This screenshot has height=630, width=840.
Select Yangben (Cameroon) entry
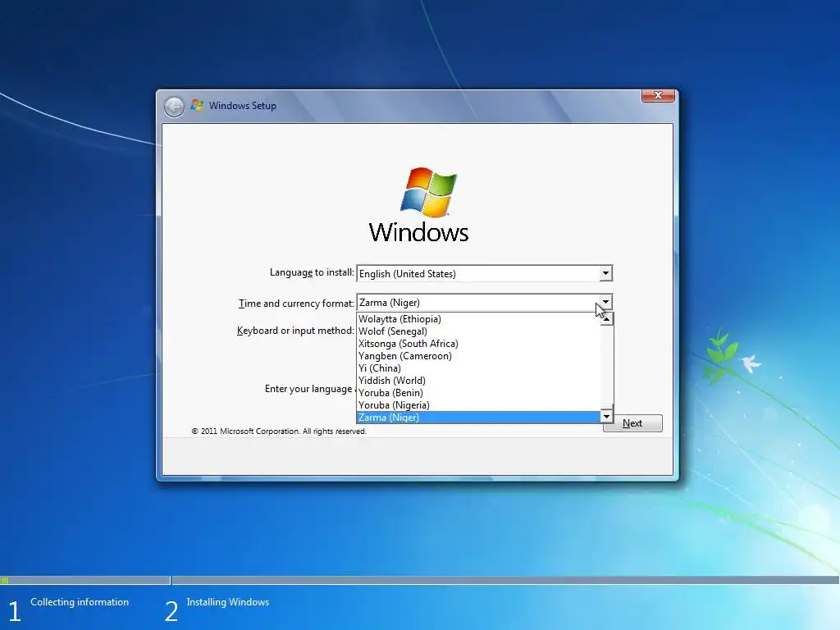pos(478,356)
